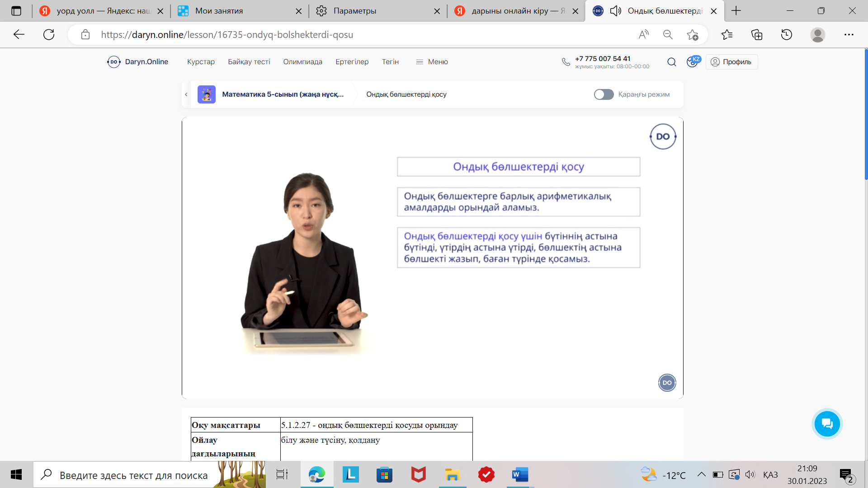Click the search magnifier icon in site header
The image size is (868, 488).
tap(672, 62)
